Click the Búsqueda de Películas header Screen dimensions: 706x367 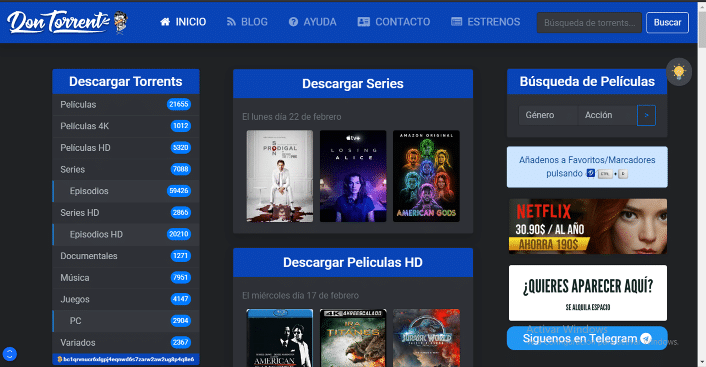[587, 82]
